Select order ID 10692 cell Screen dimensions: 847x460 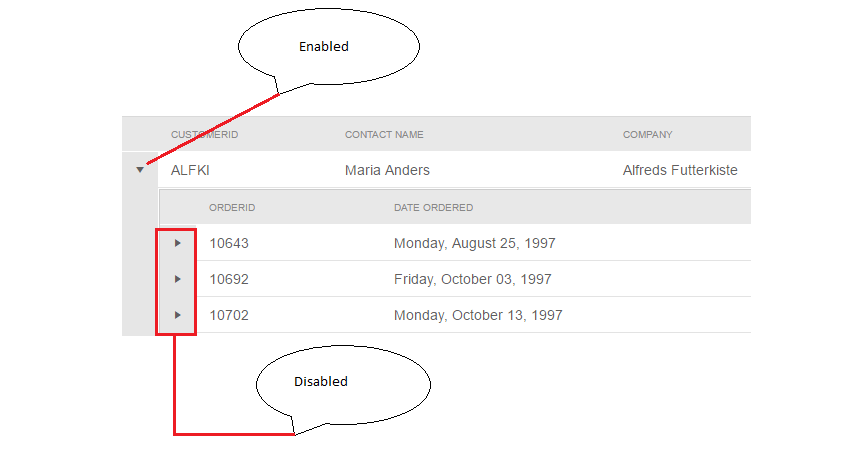(x=229, y=279)
